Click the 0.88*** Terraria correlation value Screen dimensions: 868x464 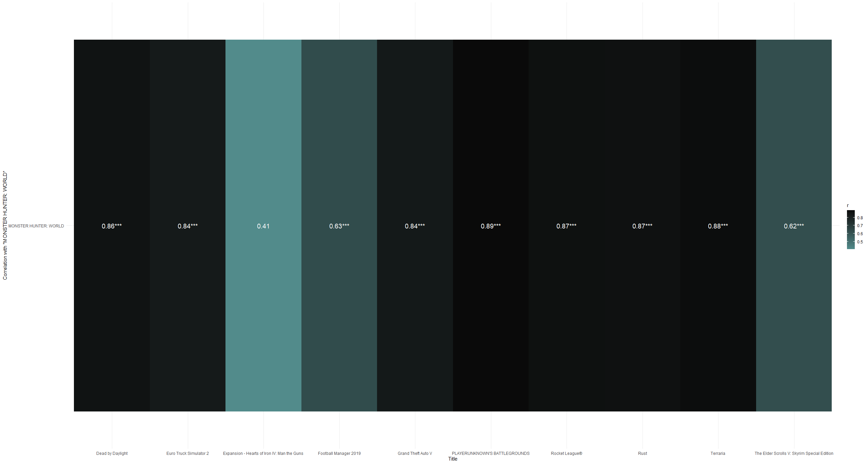(718, 226)
